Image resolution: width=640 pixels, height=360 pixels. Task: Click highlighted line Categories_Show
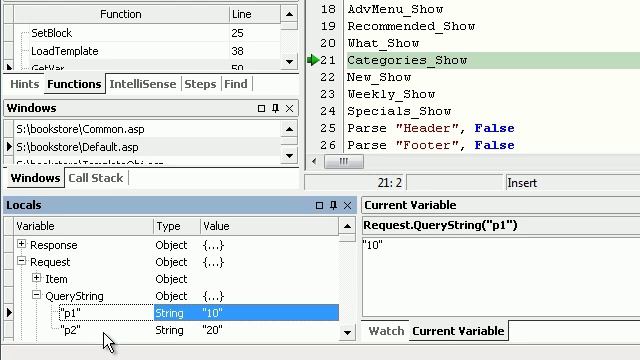pos(407,60)
